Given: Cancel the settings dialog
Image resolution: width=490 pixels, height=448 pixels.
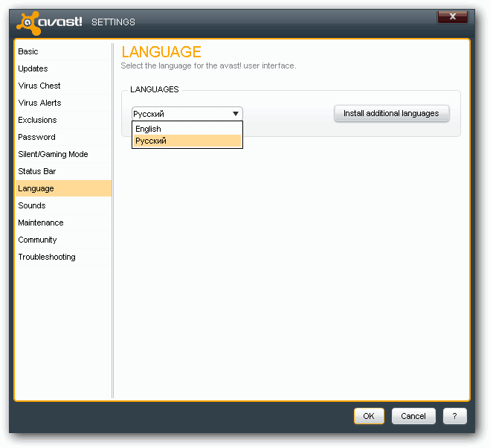Looking at the screenshot, I should (413, 416).
